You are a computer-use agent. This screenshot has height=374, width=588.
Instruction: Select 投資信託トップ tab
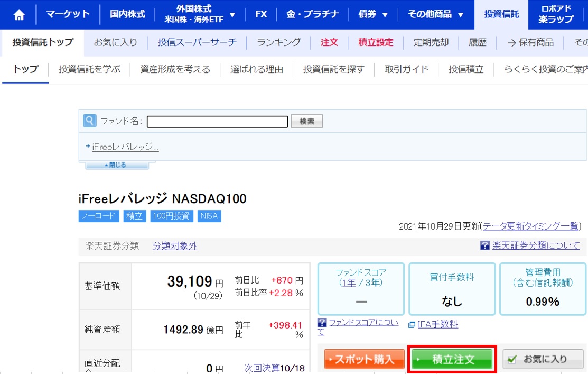(x=43, y=42)
